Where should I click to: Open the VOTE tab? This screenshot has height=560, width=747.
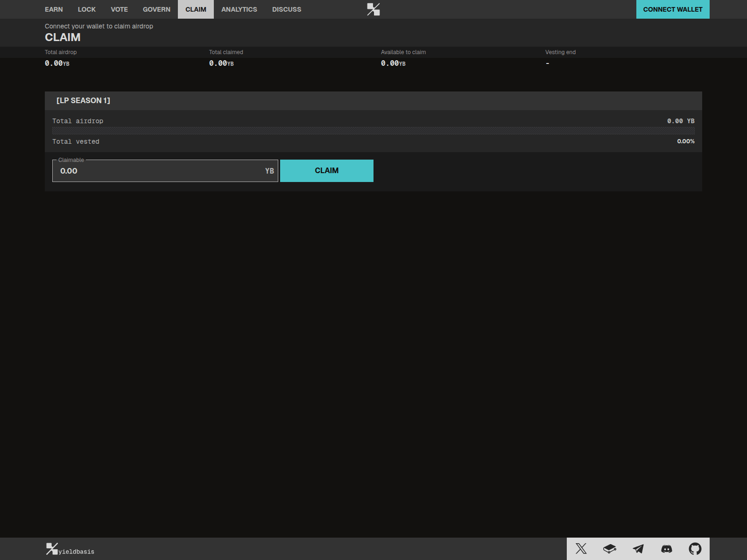[x=120, y=9]
